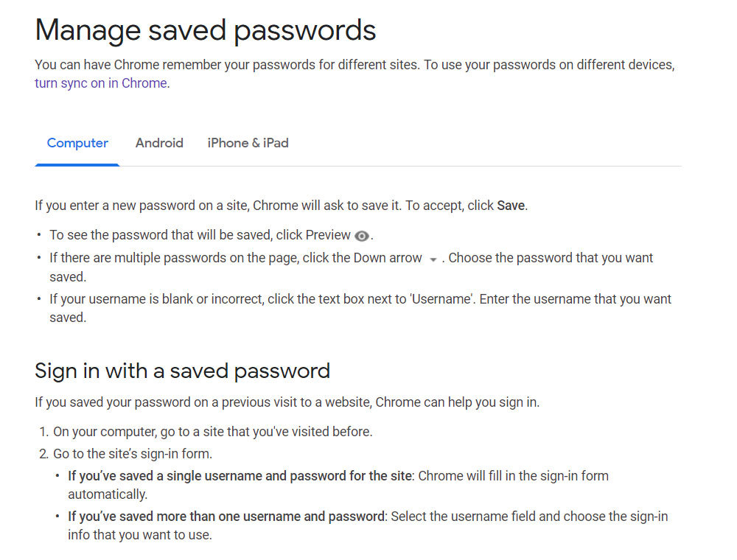This screenshot has width=737, height=560.
Task: Click the 'Sign in with a saved password' heading
Action: click(x=182, y=371)
